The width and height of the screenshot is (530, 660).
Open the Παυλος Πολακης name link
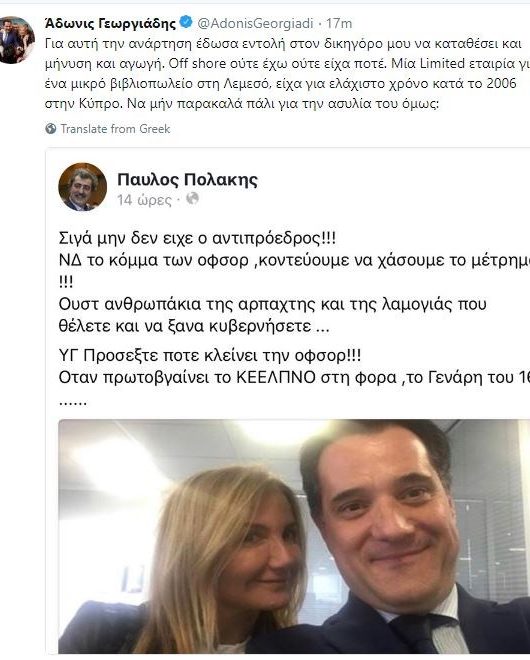(187, 179)
